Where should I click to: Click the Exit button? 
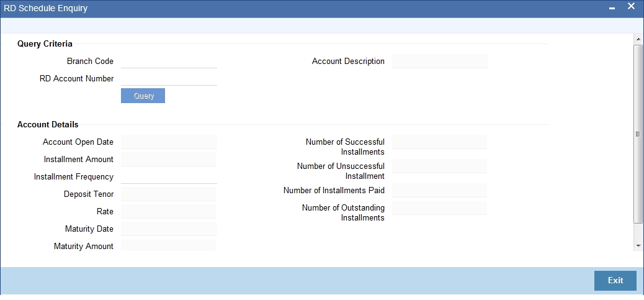coord(615,281)
